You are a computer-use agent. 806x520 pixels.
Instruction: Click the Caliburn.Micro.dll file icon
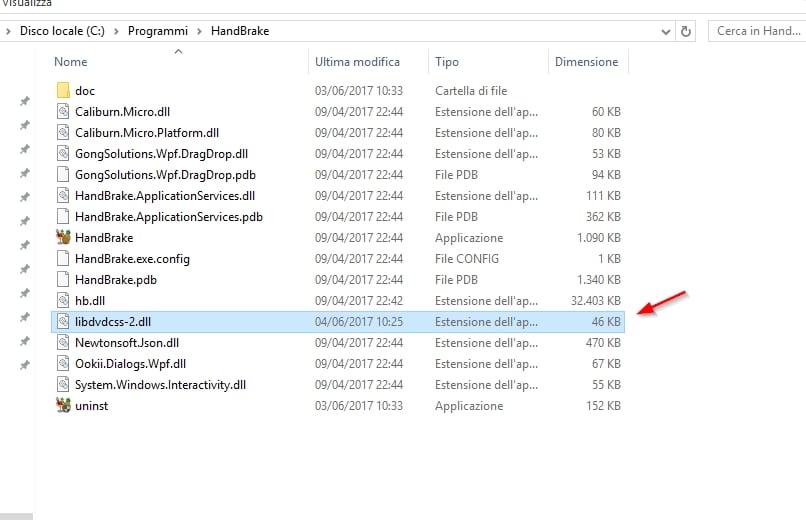(x=63, y=112)
